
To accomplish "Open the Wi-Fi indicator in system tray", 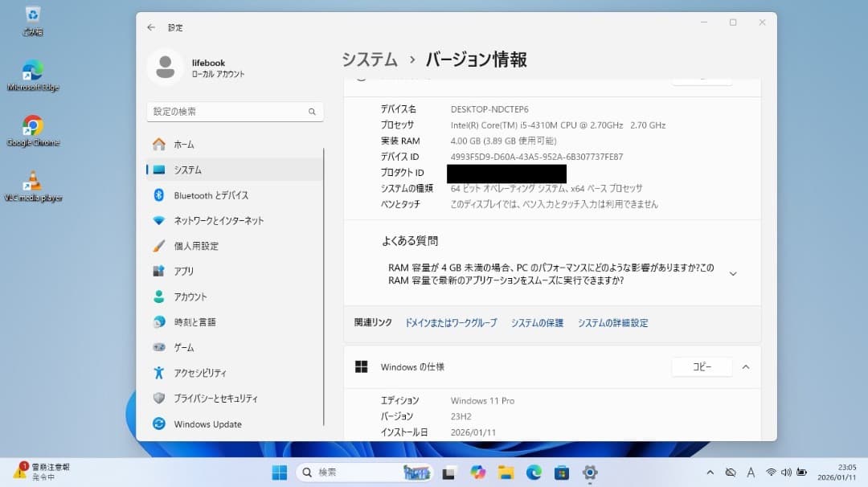I will click(x=772, y=473).
